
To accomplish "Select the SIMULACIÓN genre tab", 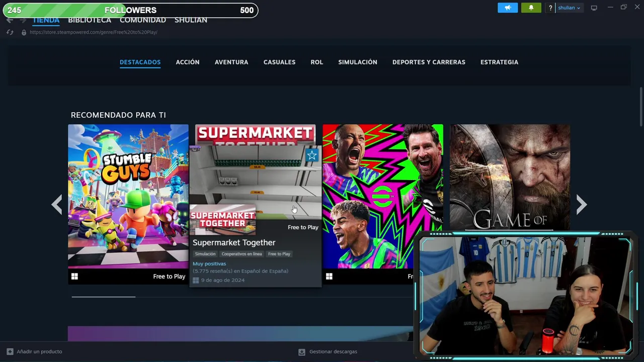I will [358, 62].
